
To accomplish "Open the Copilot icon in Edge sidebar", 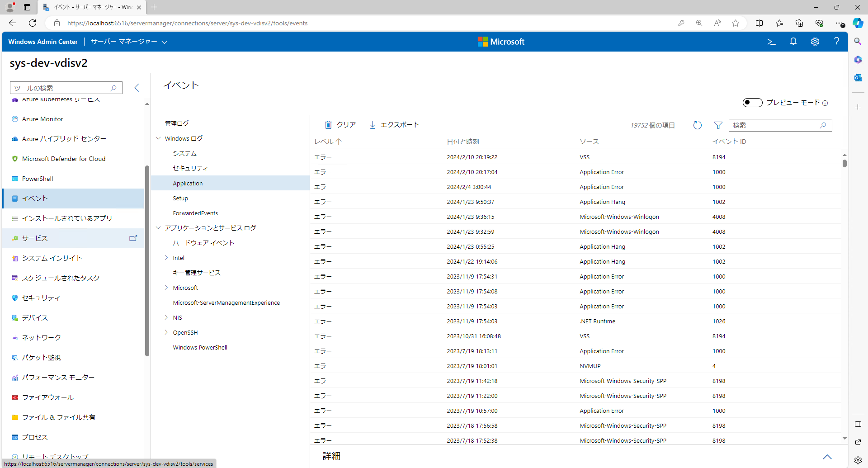I will 858,23.
